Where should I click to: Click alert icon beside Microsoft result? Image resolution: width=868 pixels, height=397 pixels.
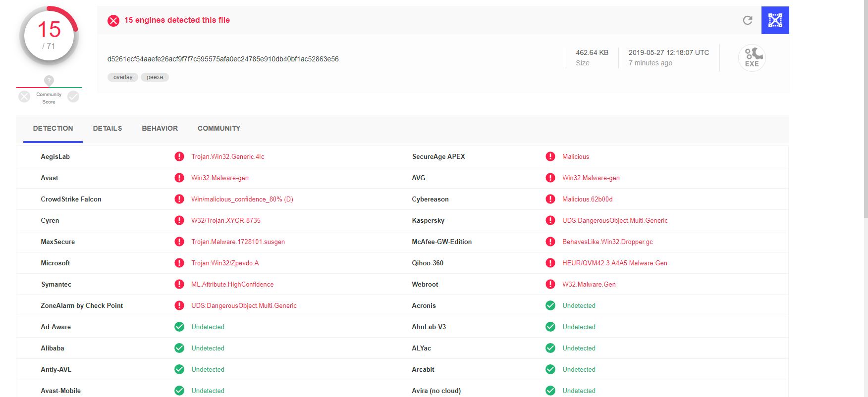[x=179, y=263]
